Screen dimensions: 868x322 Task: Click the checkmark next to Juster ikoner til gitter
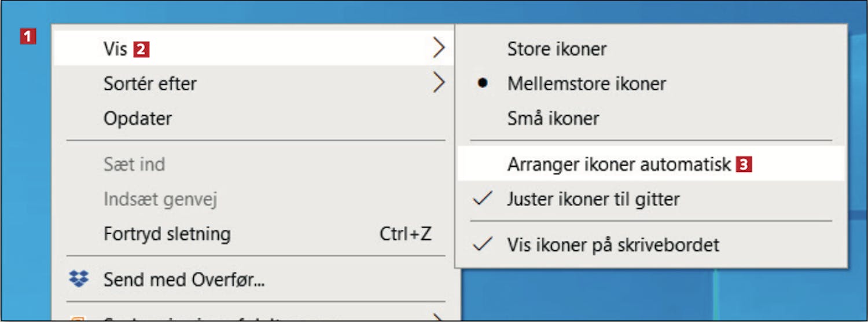coord(483,199)
